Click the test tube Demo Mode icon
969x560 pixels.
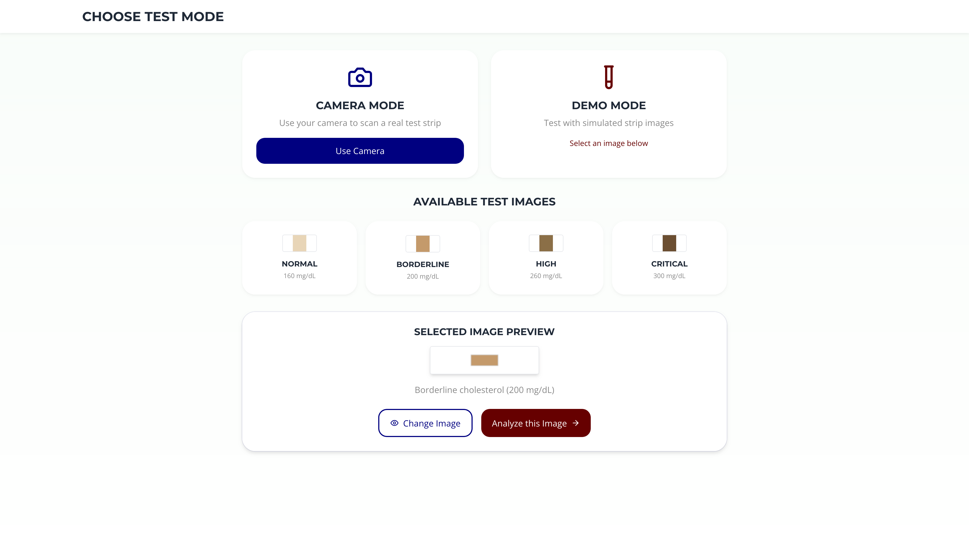(608, 77)
